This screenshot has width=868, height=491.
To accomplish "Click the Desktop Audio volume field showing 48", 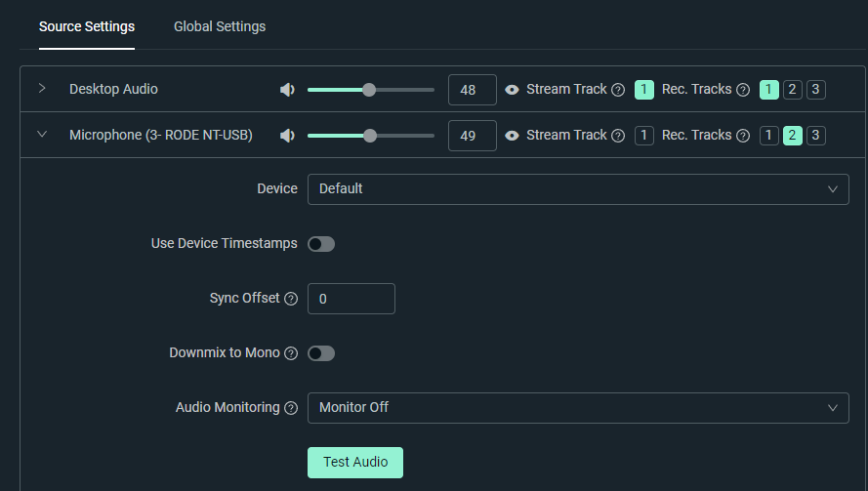I will coord(473,90).
